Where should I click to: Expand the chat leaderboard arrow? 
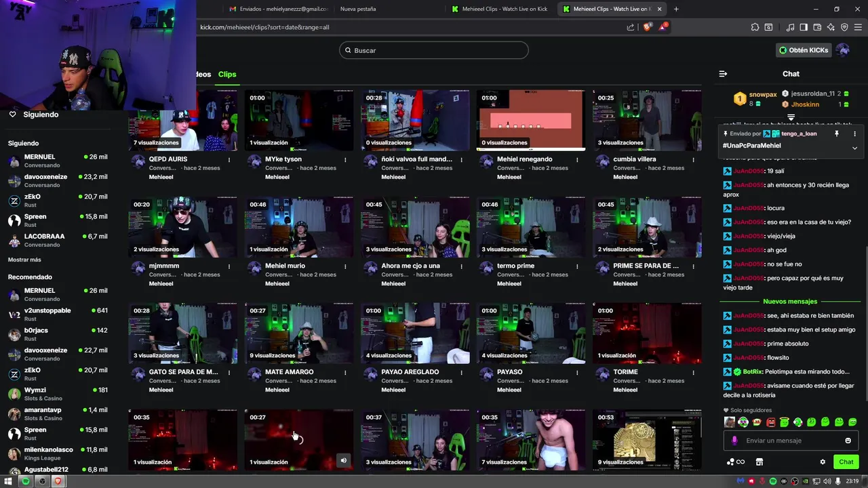pos(791,117)
